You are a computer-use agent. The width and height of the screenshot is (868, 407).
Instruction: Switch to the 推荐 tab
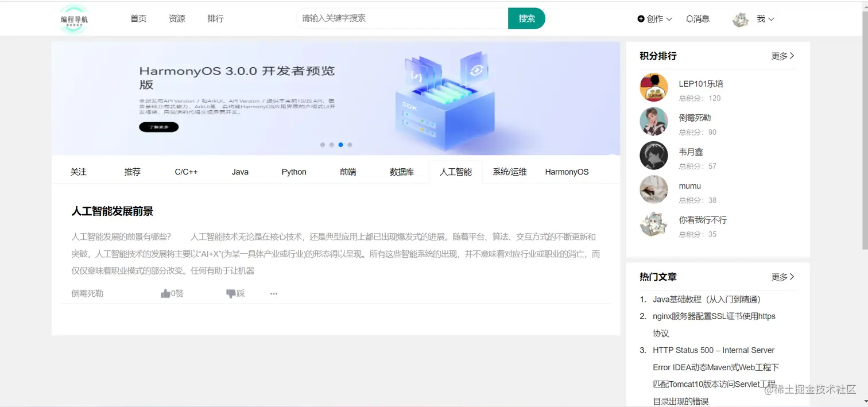[133, 172]
